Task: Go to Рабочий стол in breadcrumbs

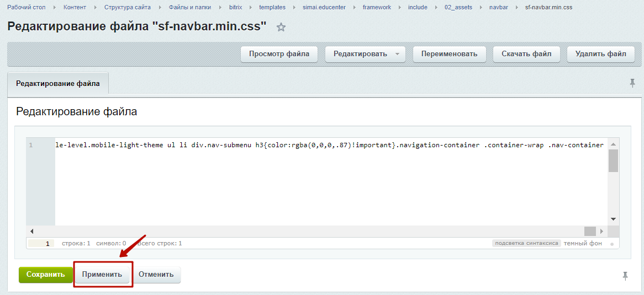Action: tap(26, 8)
